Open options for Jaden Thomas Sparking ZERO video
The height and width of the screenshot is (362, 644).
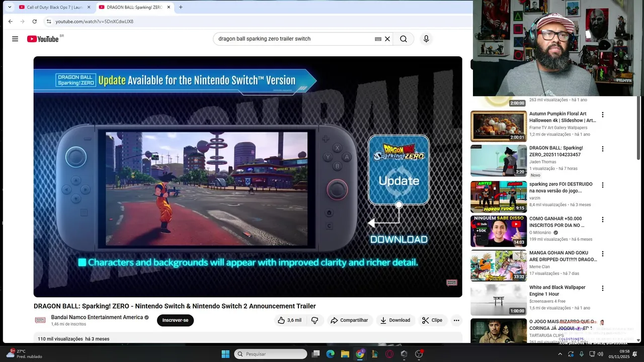[602, 149]
